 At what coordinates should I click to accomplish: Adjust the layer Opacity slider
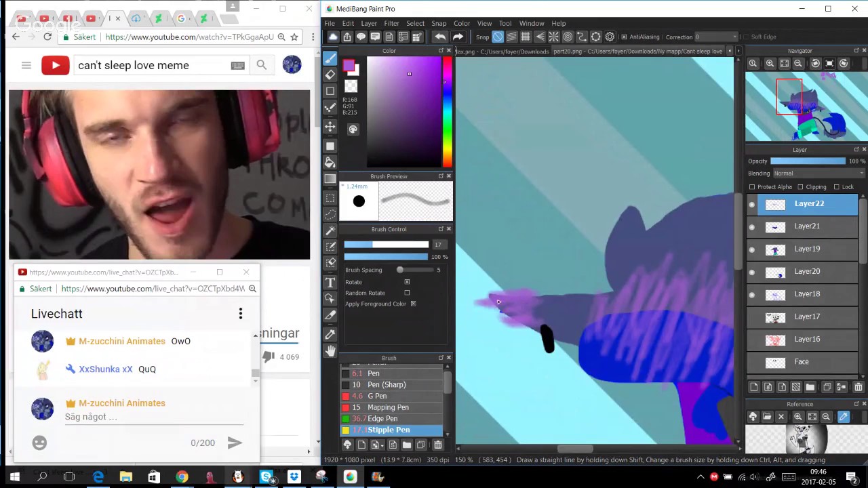808,161
